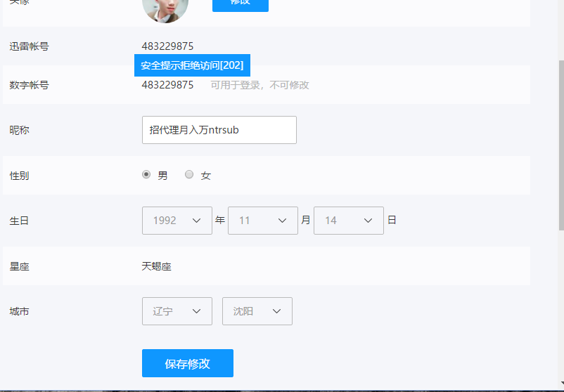Open the birth year dropdown showing 1992
Viewport: 564px width, 392px height.
point(177,221)
